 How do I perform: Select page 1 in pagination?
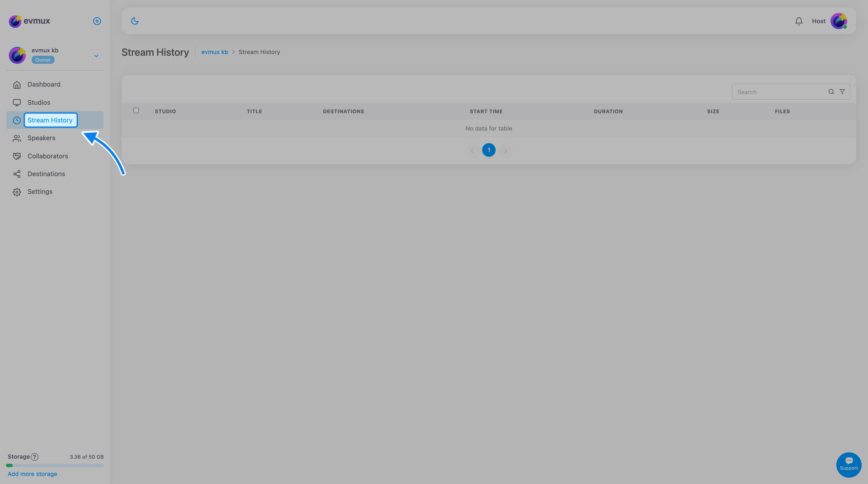pyautogui.click(x=489, y=150)
